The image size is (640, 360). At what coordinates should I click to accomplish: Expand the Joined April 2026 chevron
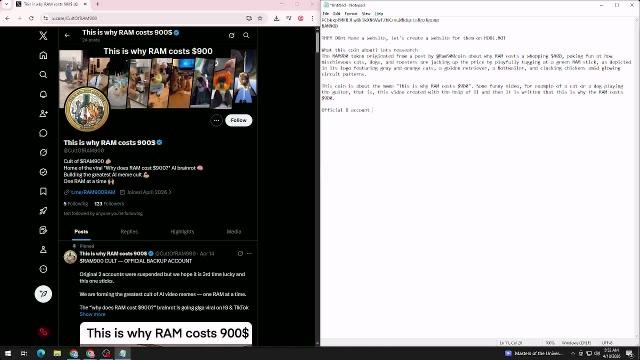click(x=170, y=192)
